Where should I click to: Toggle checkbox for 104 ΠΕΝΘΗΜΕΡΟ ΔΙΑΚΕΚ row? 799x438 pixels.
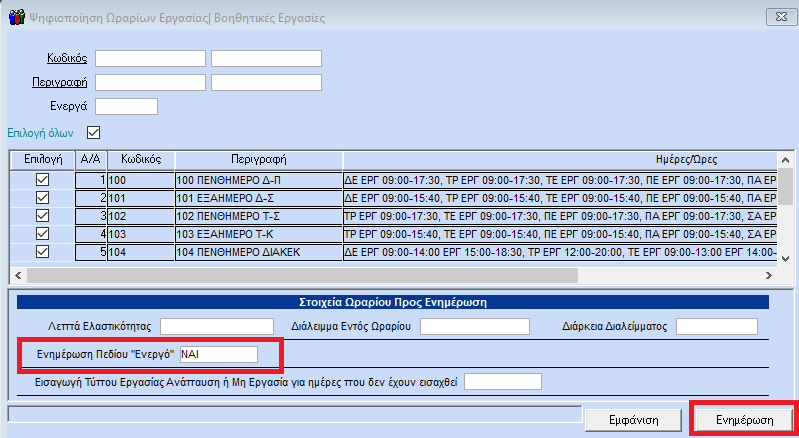click(42, 251)
